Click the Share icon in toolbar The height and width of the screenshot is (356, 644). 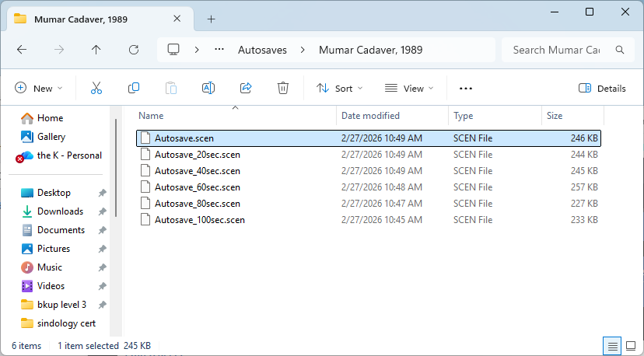[246, 88]
